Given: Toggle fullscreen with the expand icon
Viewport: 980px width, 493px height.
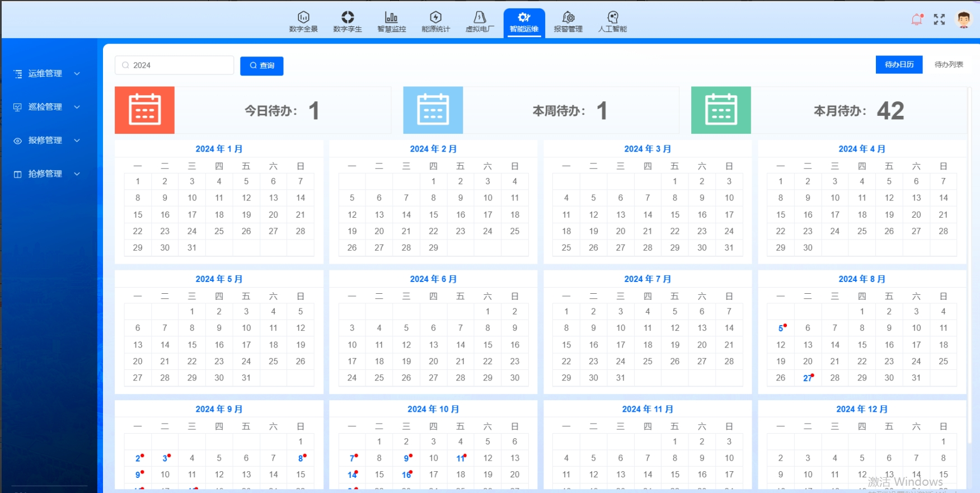Looking at the screenshot, I should [x=940, y=20].
